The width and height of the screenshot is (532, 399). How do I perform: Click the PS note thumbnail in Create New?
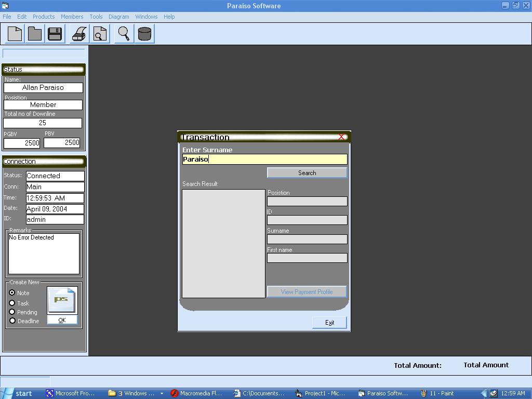62,300
